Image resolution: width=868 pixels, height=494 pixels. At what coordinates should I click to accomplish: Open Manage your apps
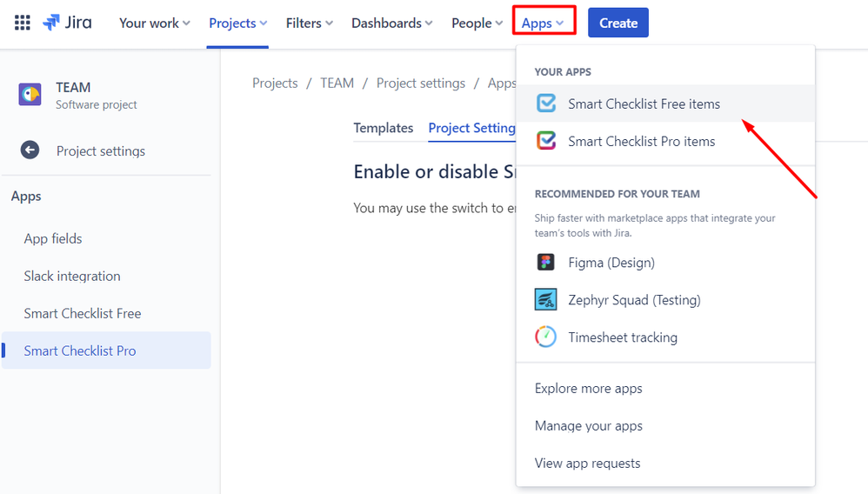[x=665, y=426]
